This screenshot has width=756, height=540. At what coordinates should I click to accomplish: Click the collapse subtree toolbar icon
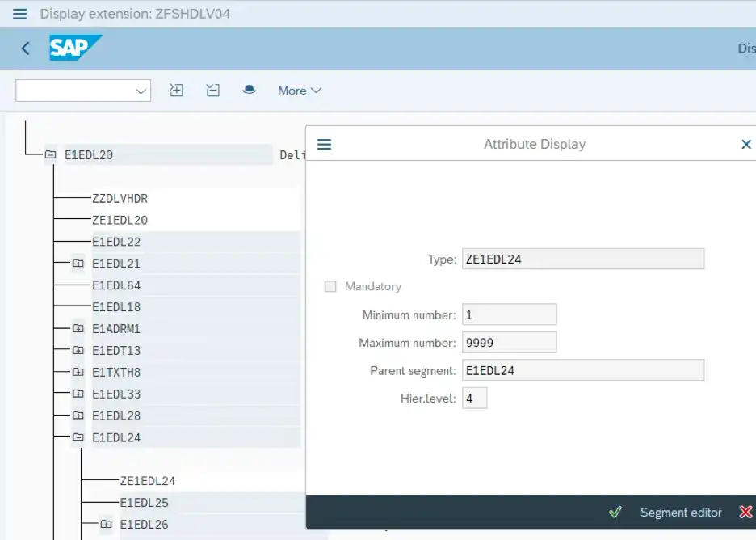point(212,91)
